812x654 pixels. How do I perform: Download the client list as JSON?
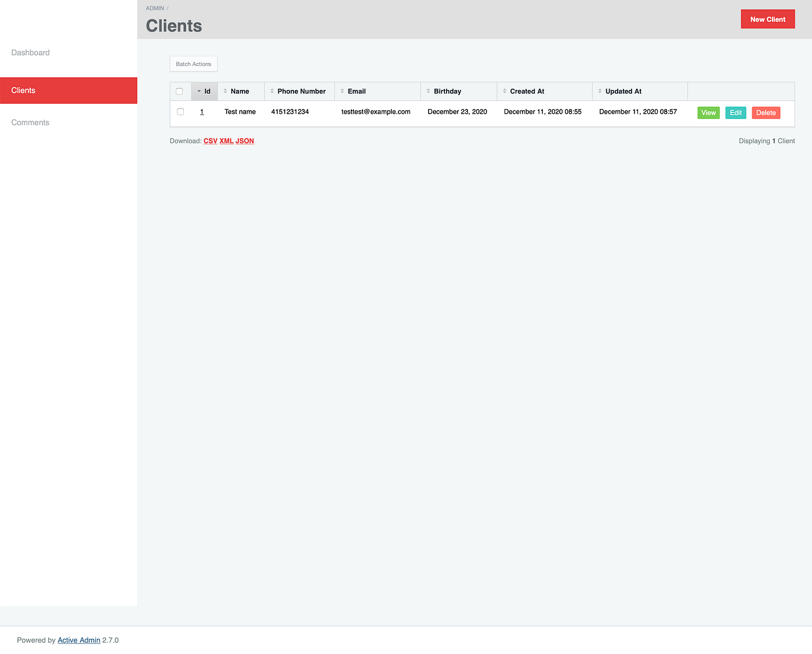(x=245, y=141)
